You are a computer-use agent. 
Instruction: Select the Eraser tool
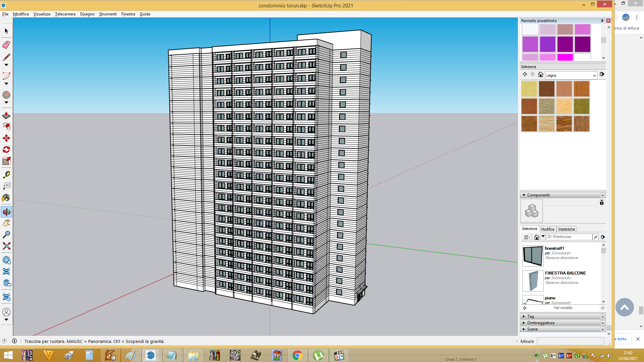[6, 45]
